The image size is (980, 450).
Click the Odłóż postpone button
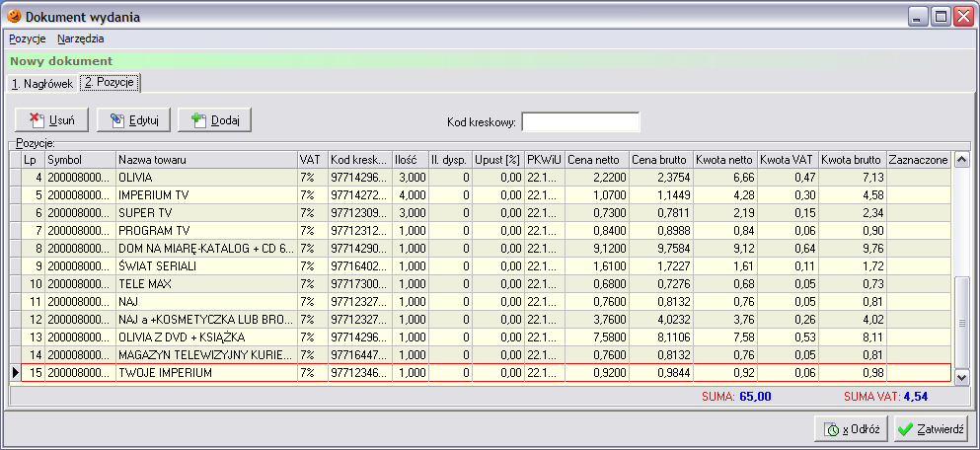(x=852, y=429)
